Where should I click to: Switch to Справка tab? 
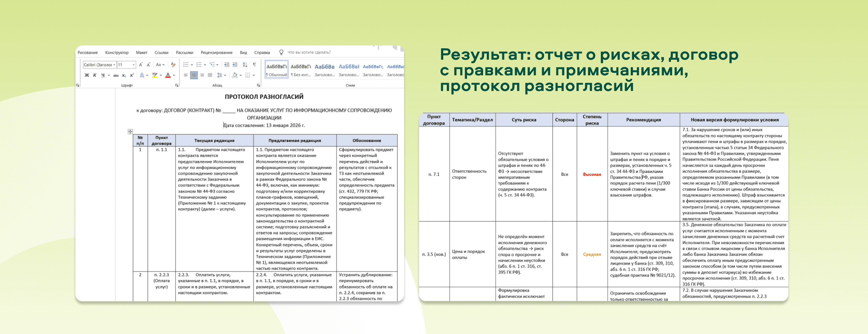coord(262,53)
